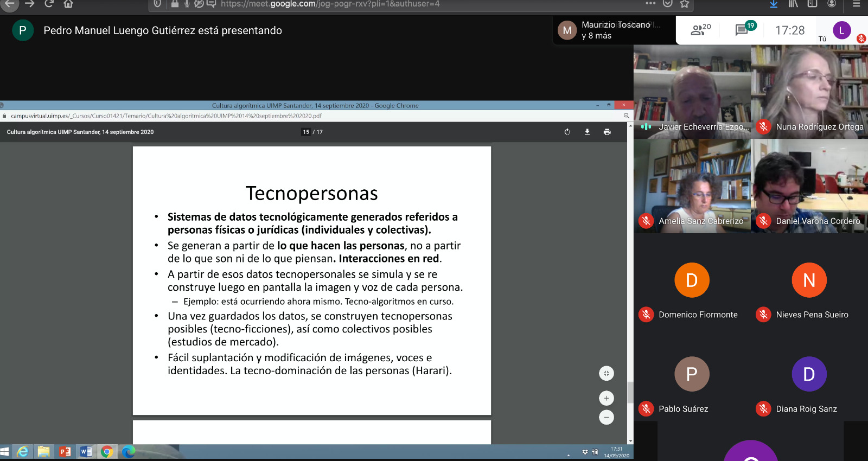This screenshot has width=868, height=461.
Task: Click your own avatar labeled Tú
Action: 841,30
